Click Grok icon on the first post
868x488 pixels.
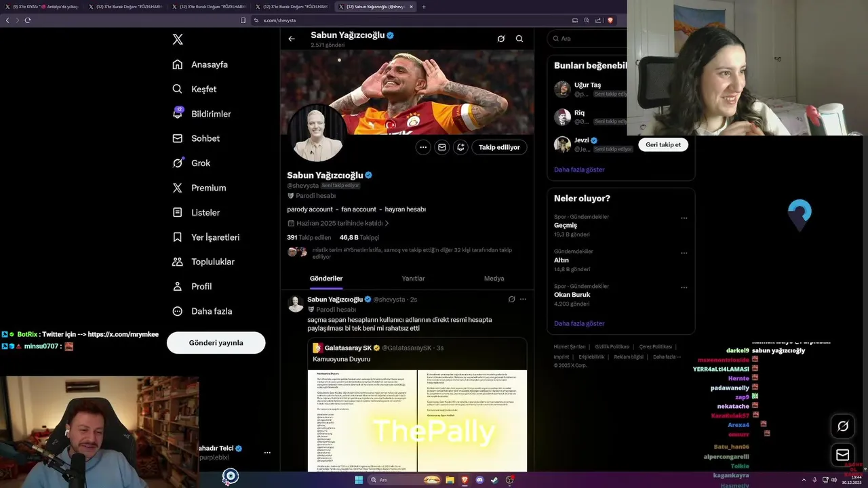pos(512,299)
